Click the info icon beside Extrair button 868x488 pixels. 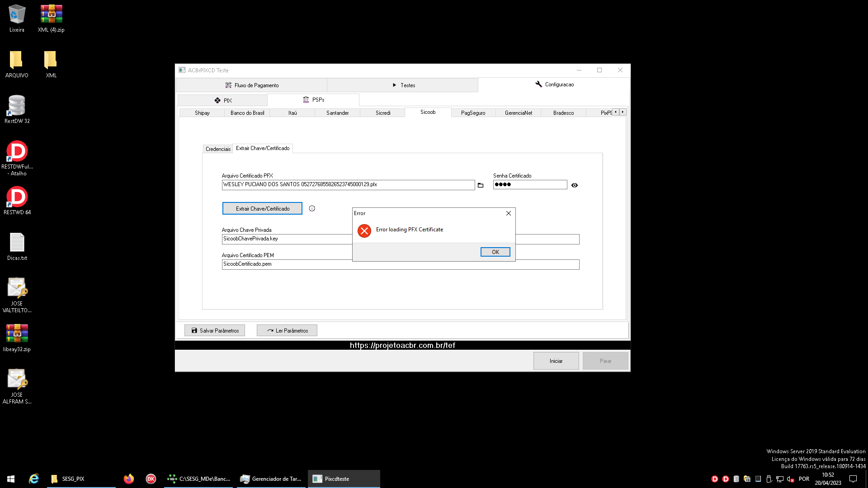pos(312,208)
